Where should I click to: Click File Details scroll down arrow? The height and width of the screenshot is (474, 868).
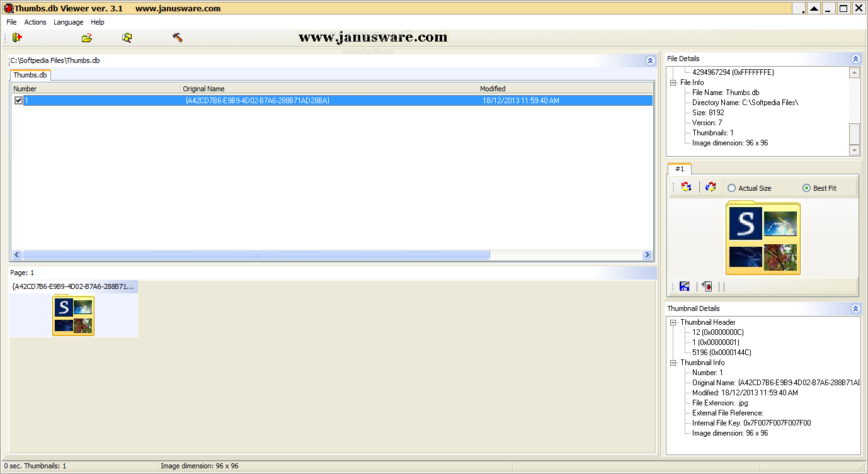854,150
